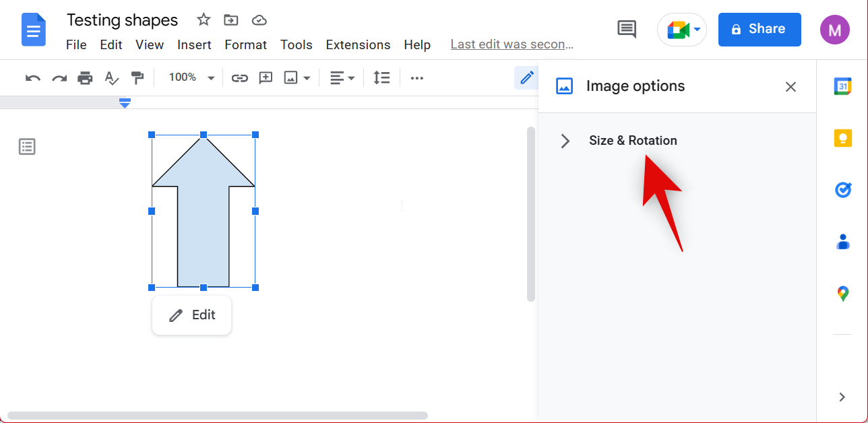The image size is (868, 423).
Task: Open Google Keep side panel icon
Action: pos(842,138)
